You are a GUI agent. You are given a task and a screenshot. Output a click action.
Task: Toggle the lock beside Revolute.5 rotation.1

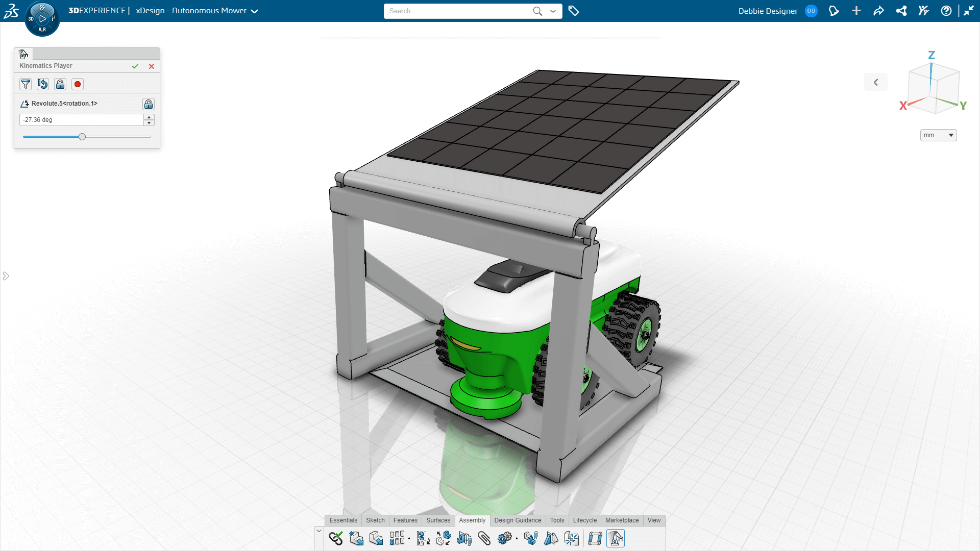[x=149, y=104]
